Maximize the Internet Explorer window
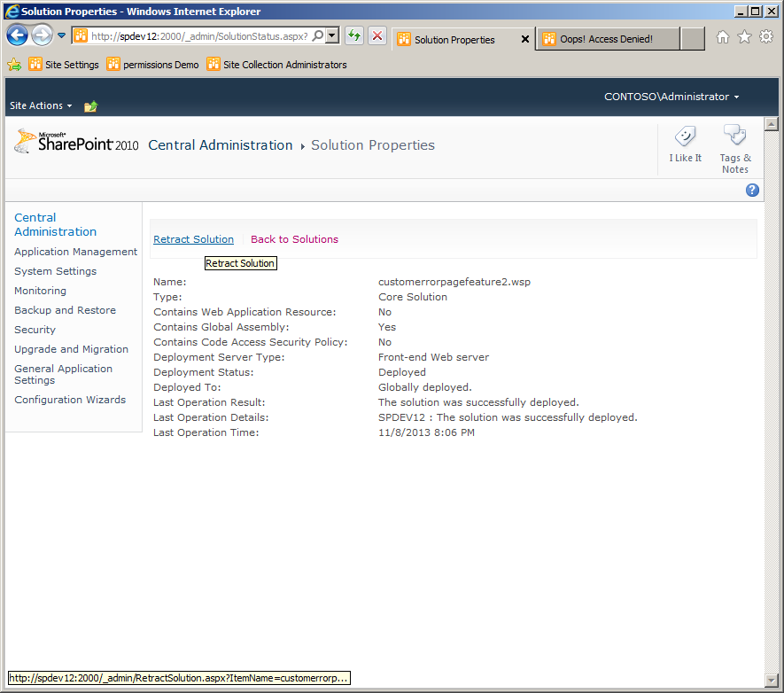The height and width of the screenshot is (693, 784). click(756, 11)
